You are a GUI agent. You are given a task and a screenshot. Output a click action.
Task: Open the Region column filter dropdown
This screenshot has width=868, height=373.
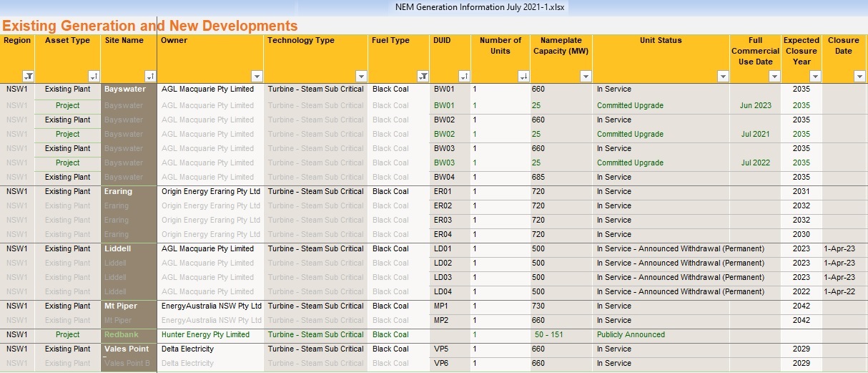tap(29, 76)
